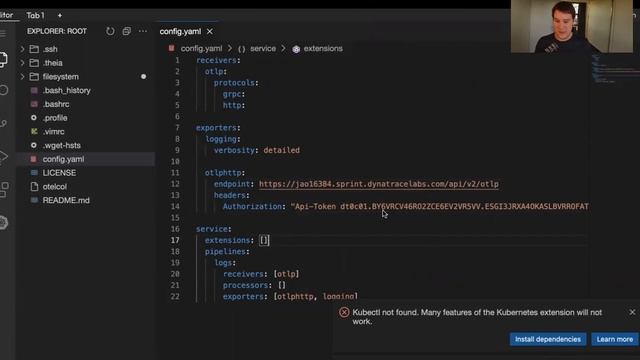Switch to Tab 1

click(x=36, y=16)
